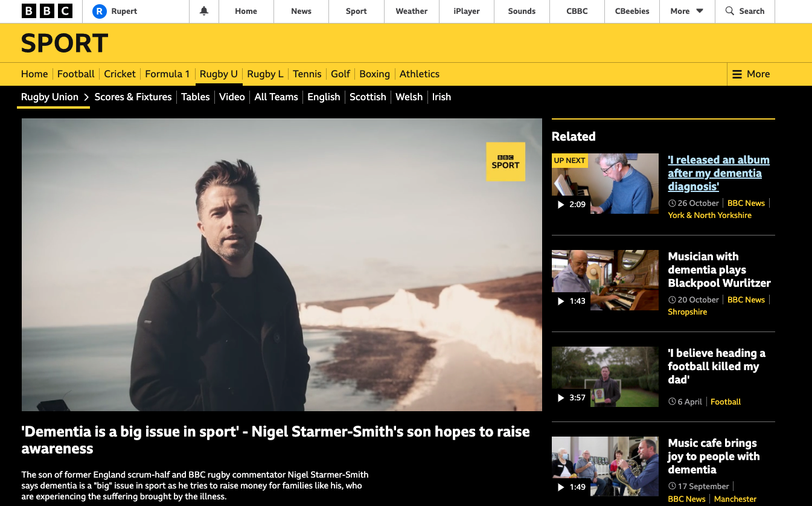Open the English rugby link

[324, 97]
